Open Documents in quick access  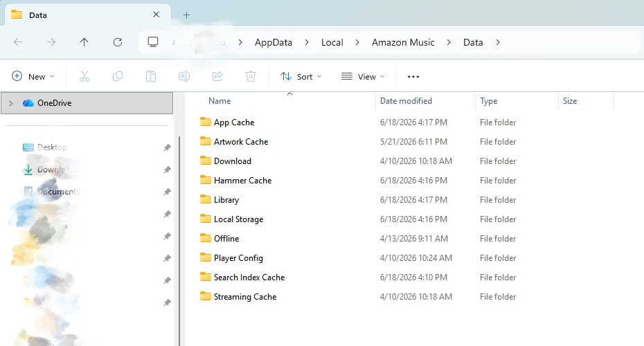point(58,191)
